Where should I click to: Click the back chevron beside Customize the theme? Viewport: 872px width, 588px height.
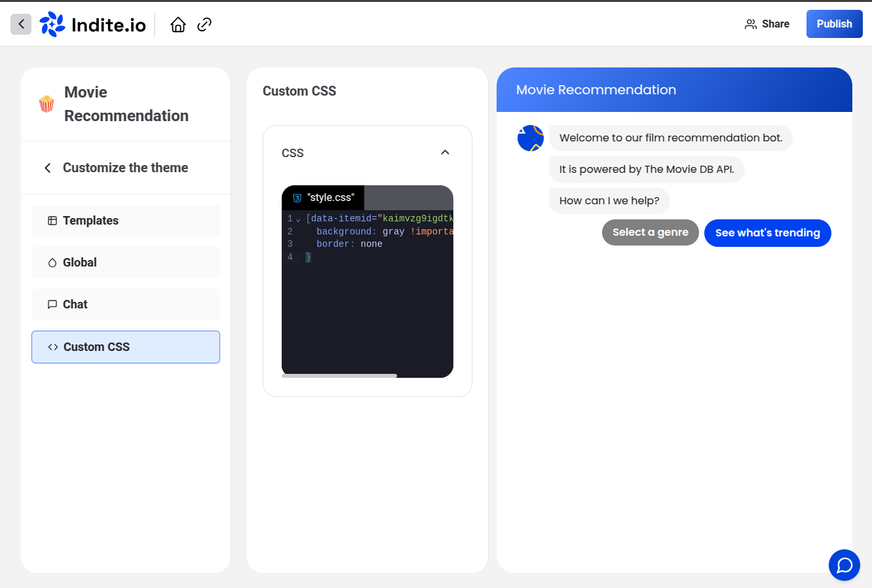pos(47,168)
